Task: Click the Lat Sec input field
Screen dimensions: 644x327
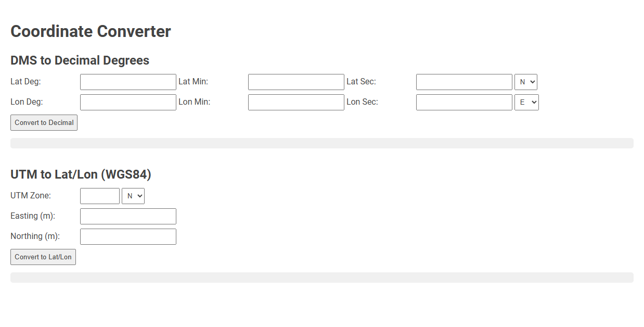Action: click(x=464, y=82)
